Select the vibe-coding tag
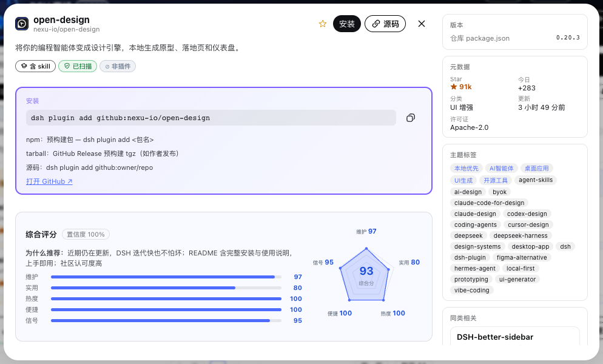 click(x=471, y=291)
